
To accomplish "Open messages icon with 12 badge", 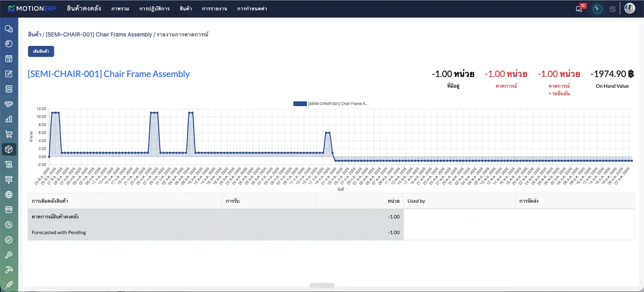I will coord(580,8).
